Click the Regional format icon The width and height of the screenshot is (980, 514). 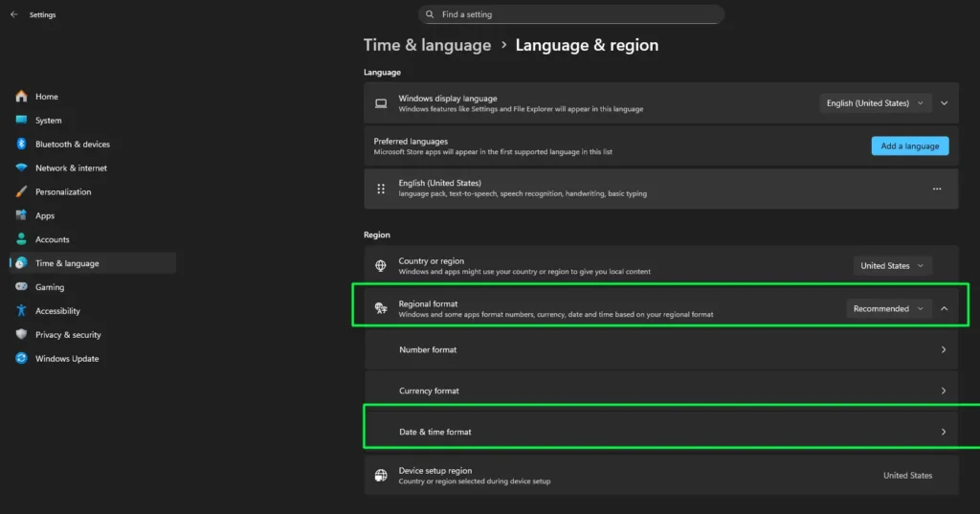pyautogui.click(x=381, y=308)
